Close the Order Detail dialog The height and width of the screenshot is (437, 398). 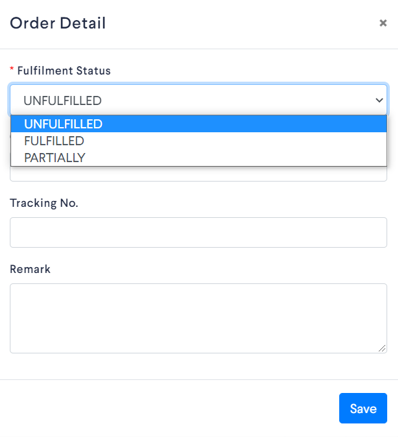(x=383, y=23)
